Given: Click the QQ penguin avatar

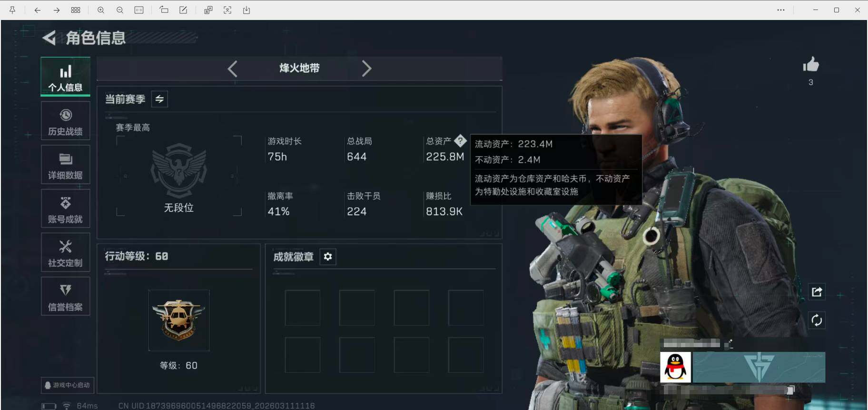Looking at the screenshot, I should [675, 367].
